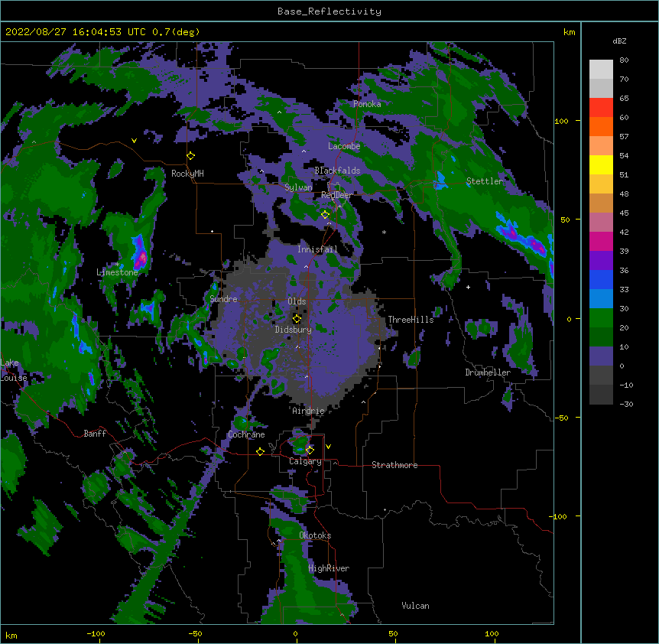659x644 pixels.
Task: Click the Blackfalds city label
Action: (x=337, y=171)
